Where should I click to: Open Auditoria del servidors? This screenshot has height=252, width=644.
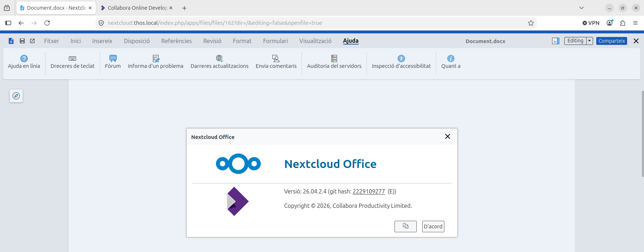[x=334, y=62]
